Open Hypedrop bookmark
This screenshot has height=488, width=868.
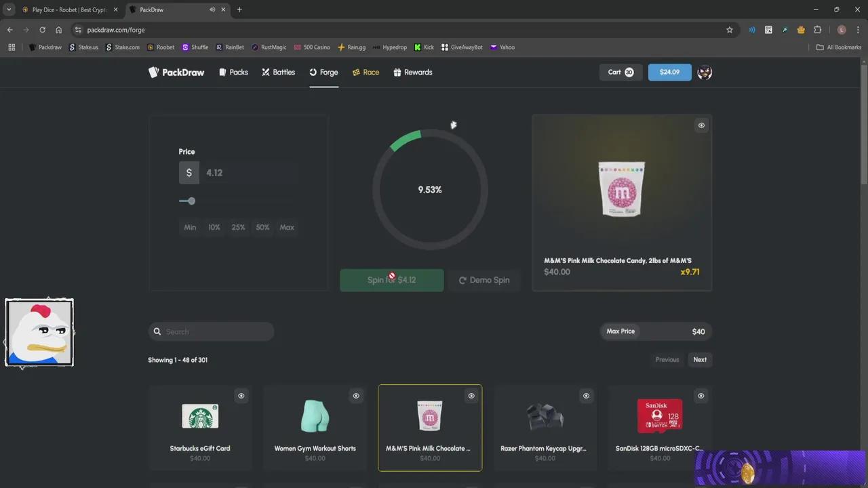coord(390,47)
